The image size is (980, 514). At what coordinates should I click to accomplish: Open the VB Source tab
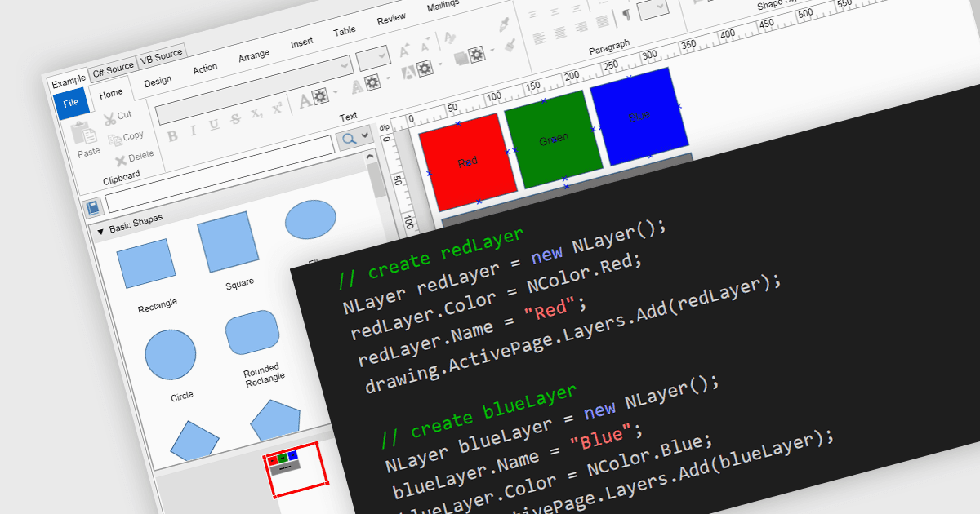coord(161,56)
